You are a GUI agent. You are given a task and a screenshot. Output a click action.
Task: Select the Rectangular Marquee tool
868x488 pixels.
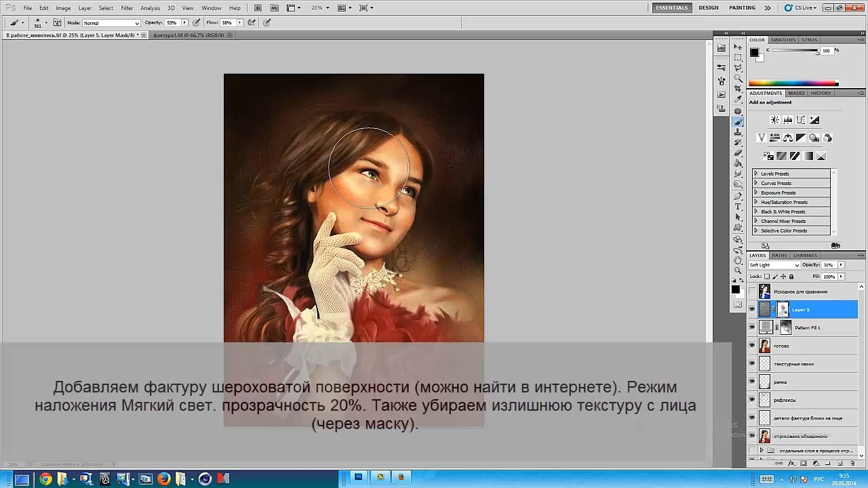[x=738, y=58]
